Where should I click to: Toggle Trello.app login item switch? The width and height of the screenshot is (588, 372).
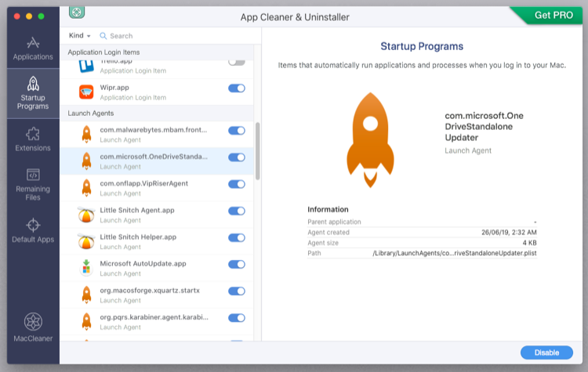237,62
